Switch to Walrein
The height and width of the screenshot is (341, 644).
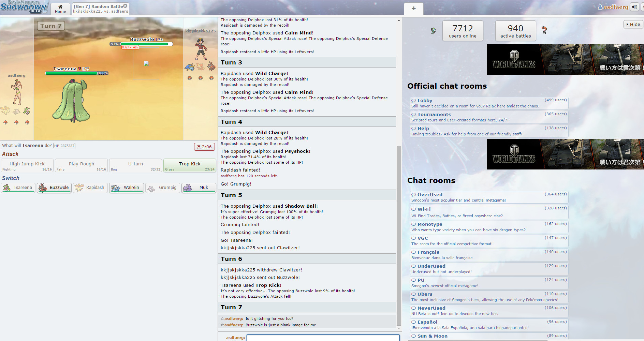126,188
